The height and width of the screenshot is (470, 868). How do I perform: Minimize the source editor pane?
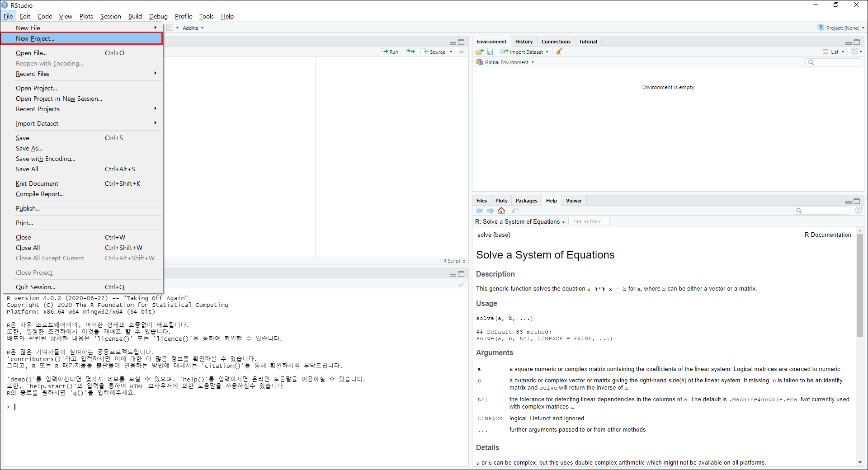453,42
